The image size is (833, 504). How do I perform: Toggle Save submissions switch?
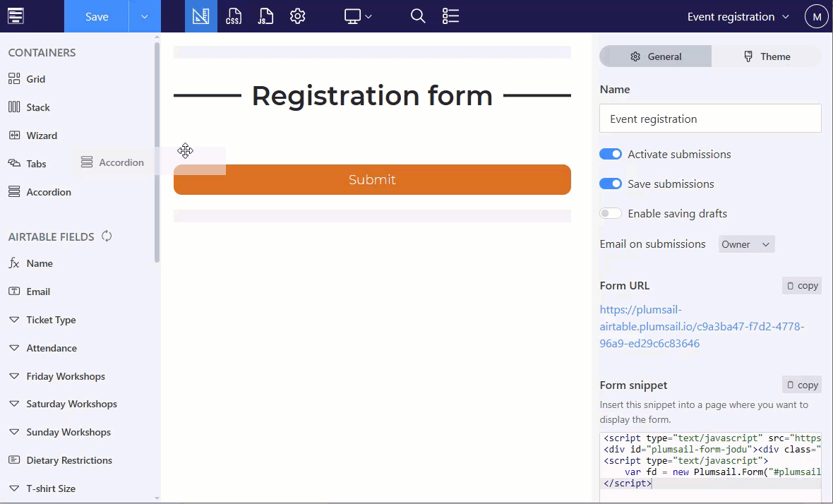pyautogui.click(x=611, y=184)
